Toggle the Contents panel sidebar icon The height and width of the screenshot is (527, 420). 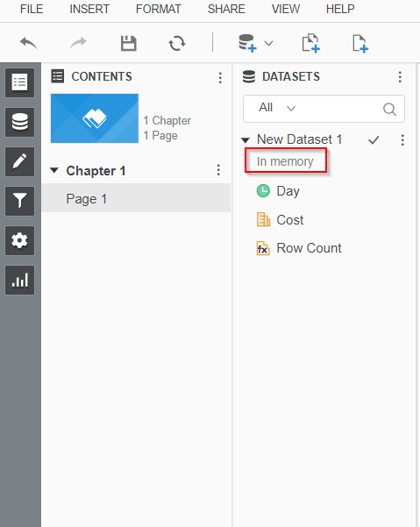pos(19,82)
